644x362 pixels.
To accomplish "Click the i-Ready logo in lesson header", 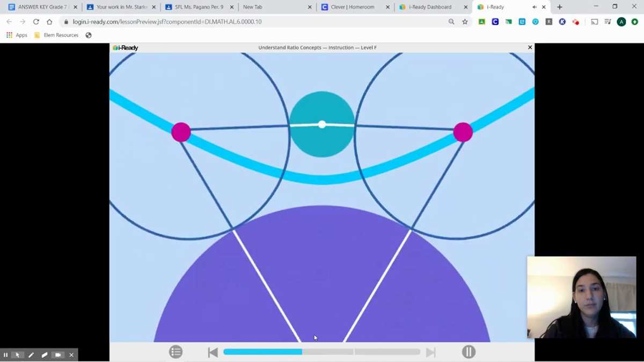I will tap(126, 48).
